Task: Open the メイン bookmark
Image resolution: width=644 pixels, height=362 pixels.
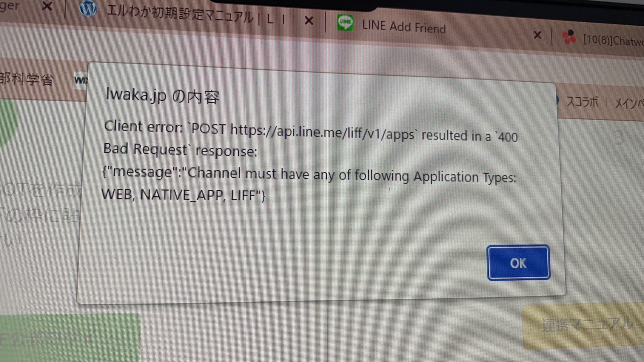Action: coord(629,103)
